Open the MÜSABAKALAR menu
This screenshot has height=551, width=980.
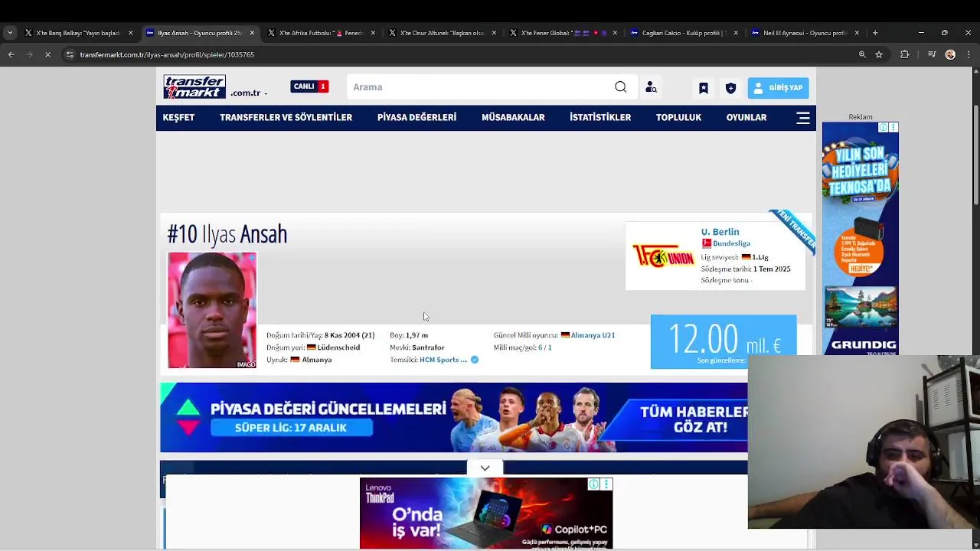point(513,117)
